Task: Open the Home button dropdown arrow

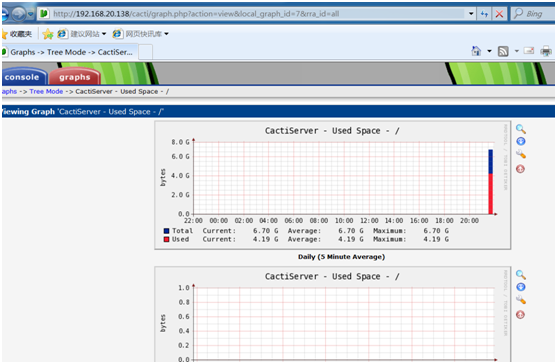Action: coord(489,51)
